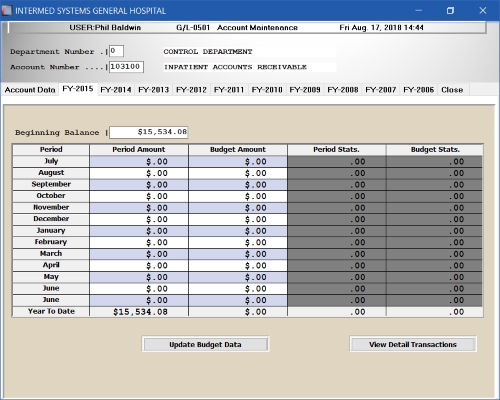Select July Period Amount cell
Image resolution: width=500 pixels, height=400 pixels.
(x=139, y=162)
